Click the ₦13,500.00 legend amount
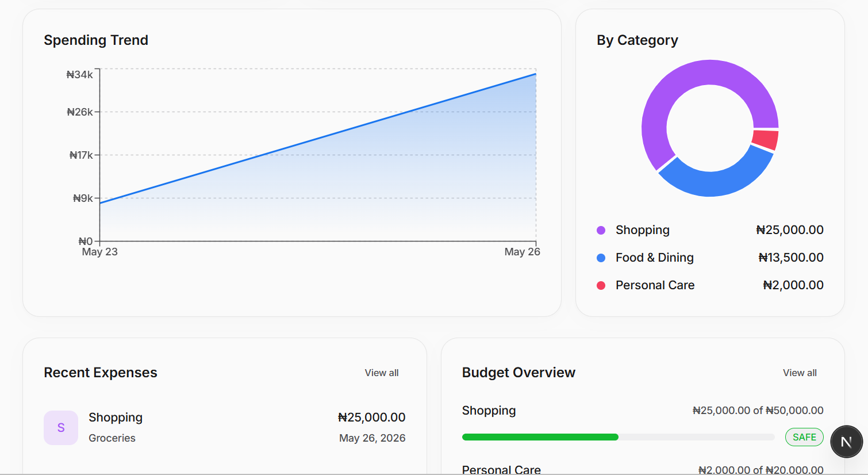 [791, 258]
